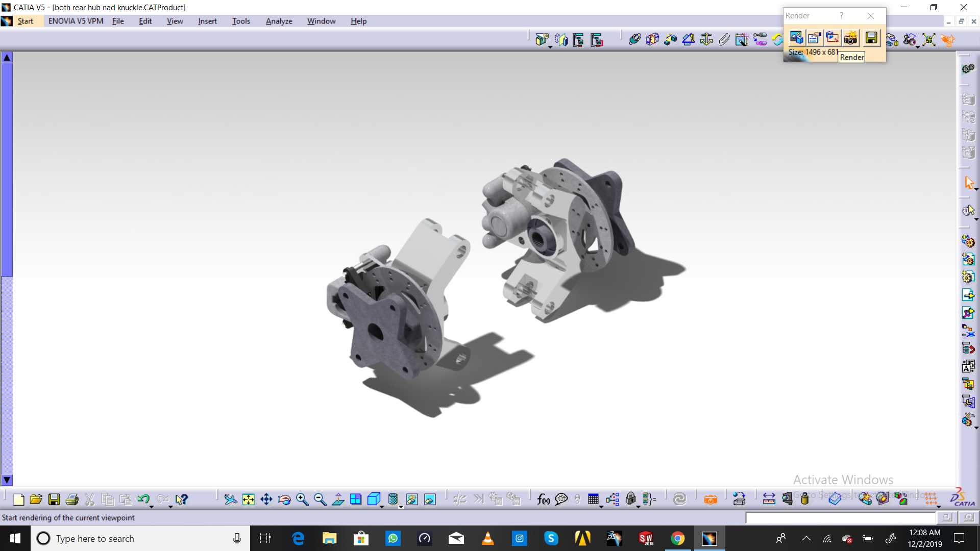This screenshot has height=551, width=980.
Task: Select the Coincidence Constraint tool
Action: [634, 39]
